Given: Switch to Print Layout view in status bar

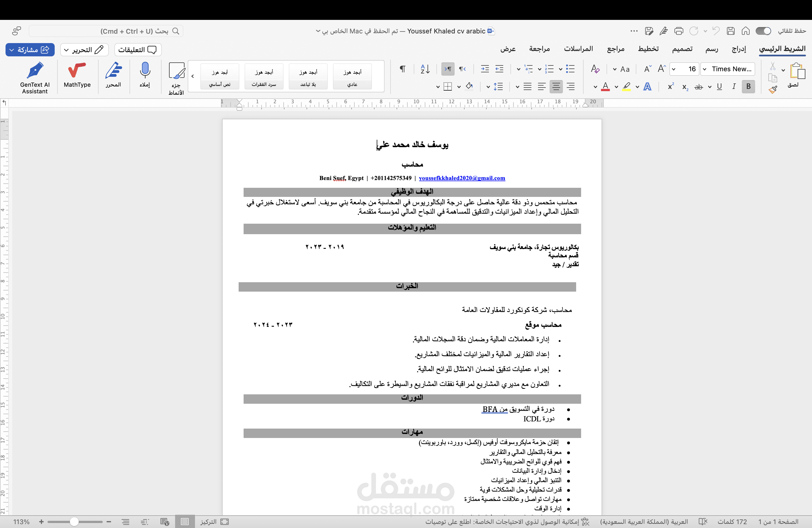Looking at the screenshot, I should 185,522.
